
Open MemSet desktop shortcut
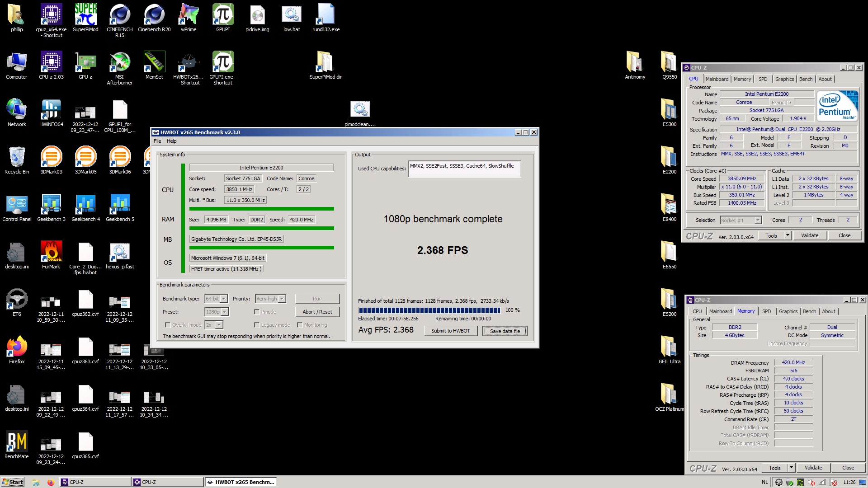[154, 66]
